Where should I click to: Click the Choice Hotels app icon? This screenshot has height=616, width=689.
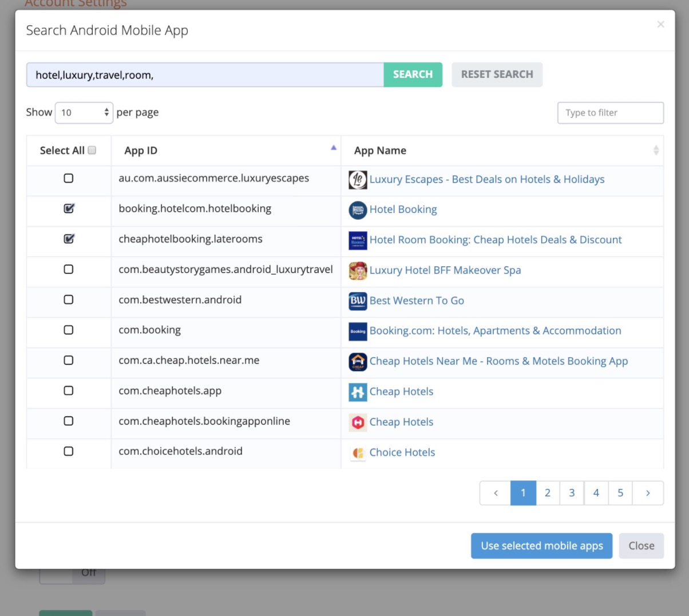(358, 453)
